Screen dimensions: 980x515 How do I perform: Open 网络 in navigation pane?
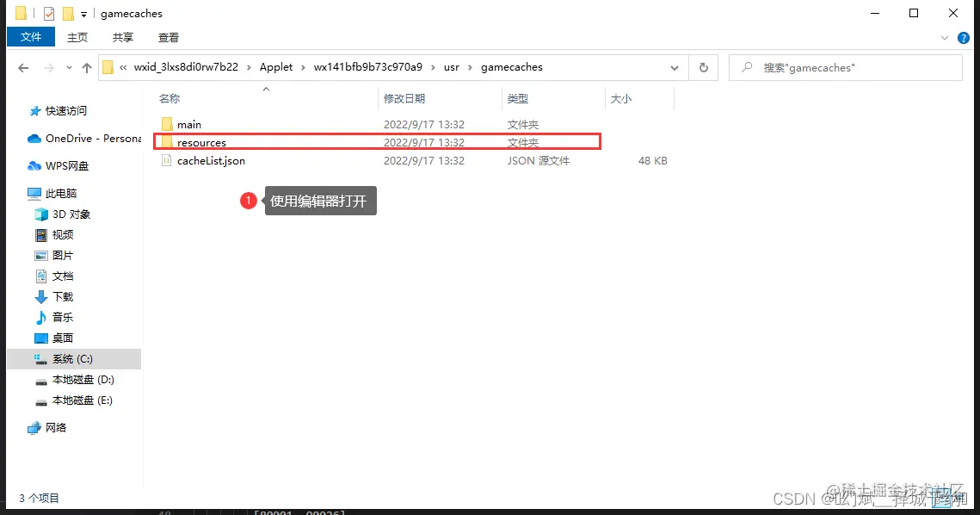[56, 427]
